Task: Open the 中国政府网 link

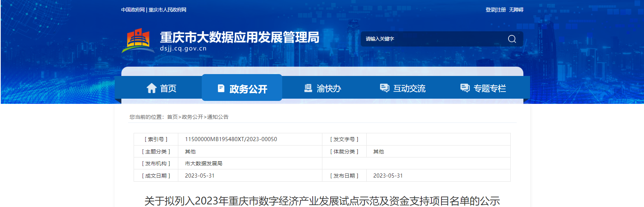Action: pos(133,10)
